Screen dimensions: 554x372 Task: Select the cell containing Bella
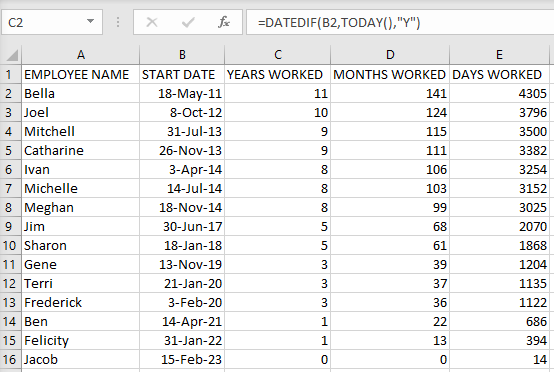81,94
